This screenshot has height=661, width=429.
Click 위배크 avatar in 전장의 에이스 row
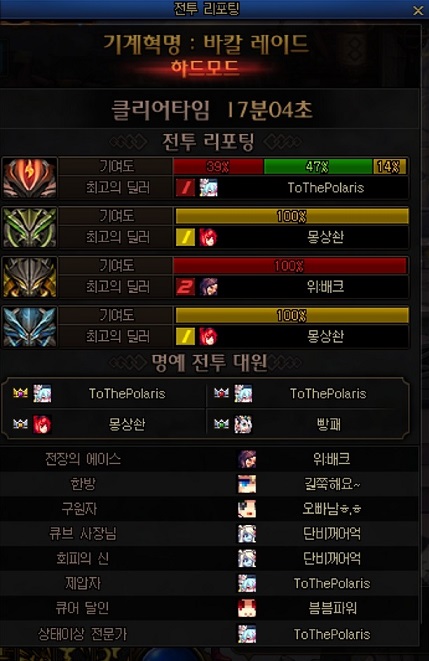[x=247, y=459]
